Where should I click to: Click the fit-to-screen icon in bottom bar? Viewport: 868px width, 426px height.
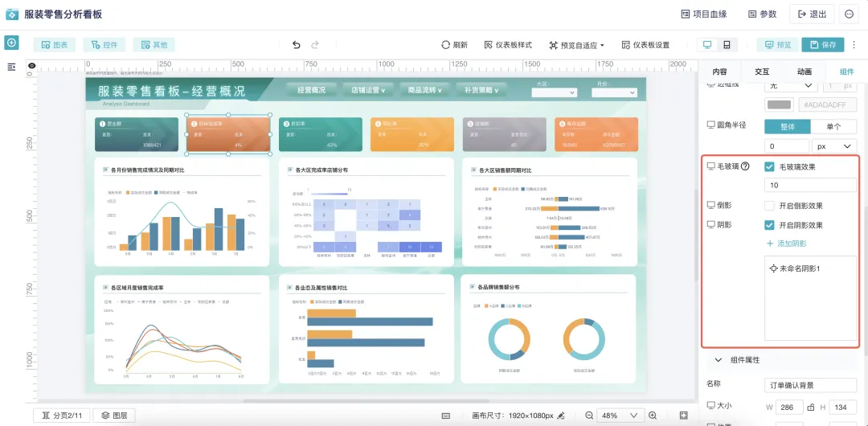[684, 416]
